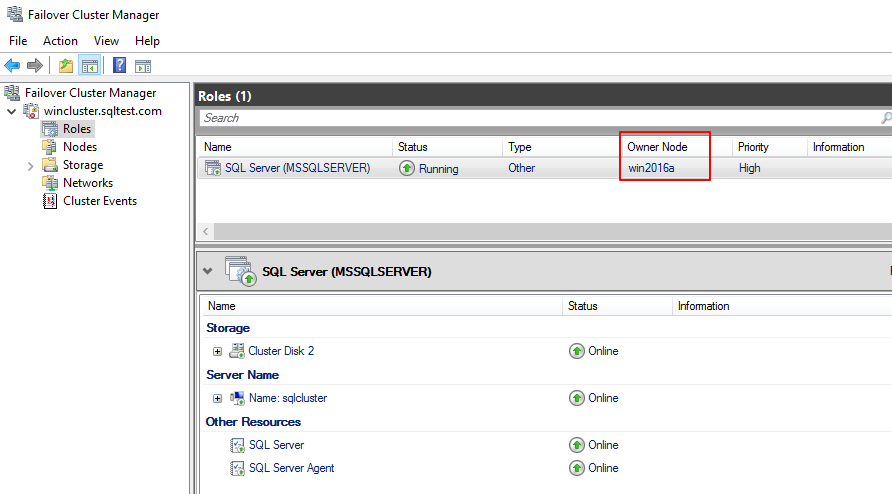The image size is (892, 494).
Task: Click the left arrow of horizontal scrollbar
Action: point(206,231)
